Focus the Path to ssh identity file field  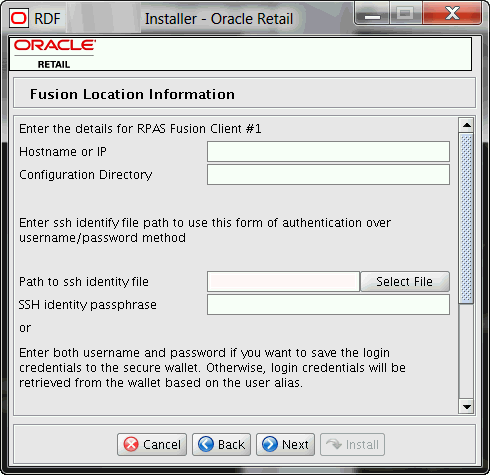283,282
